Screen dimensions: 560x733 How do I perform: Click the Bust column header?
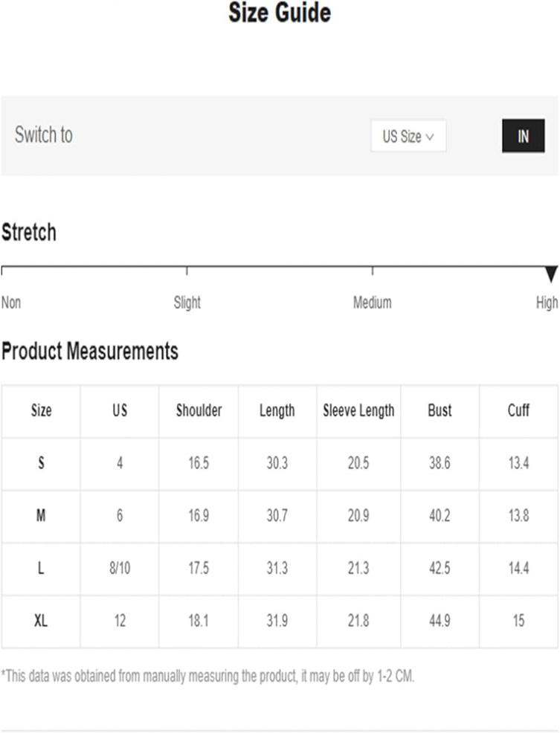pos(440,410)
